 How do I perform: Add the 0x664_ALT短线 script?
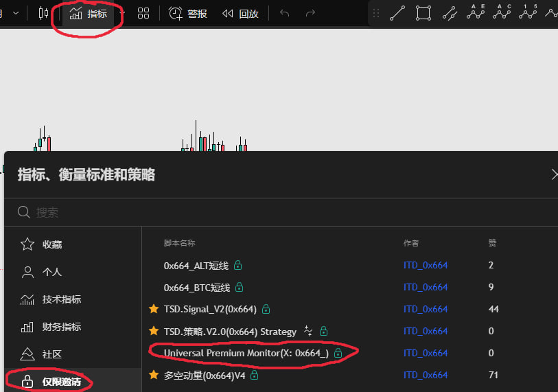click(x=196, y=266)
